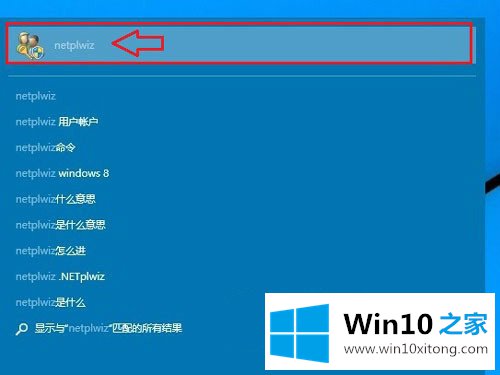
Task: Select the 'netplwiz .NETplwiz' suggestion
Action: [60, 277]
